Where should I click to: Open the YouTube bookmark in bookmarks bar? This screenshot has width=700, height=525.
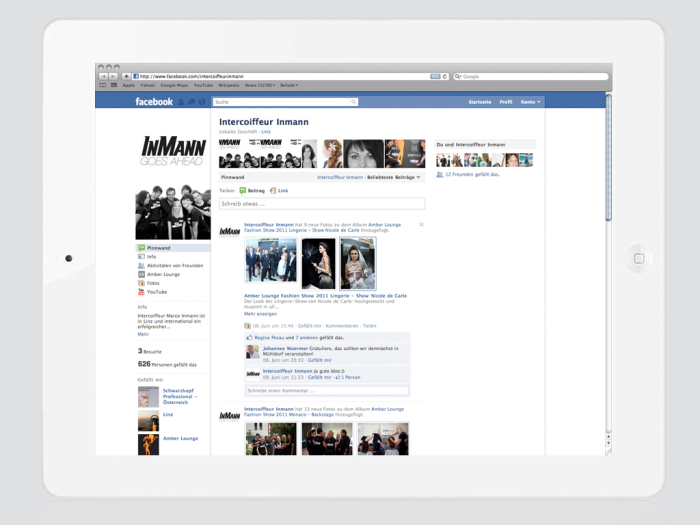(x=203, y=85)
